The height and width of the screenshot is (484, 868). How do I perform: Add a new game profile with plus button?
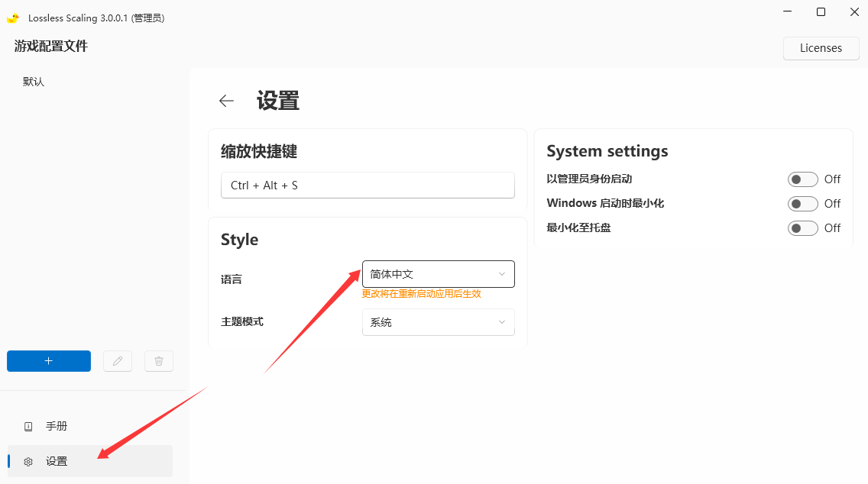49,361
